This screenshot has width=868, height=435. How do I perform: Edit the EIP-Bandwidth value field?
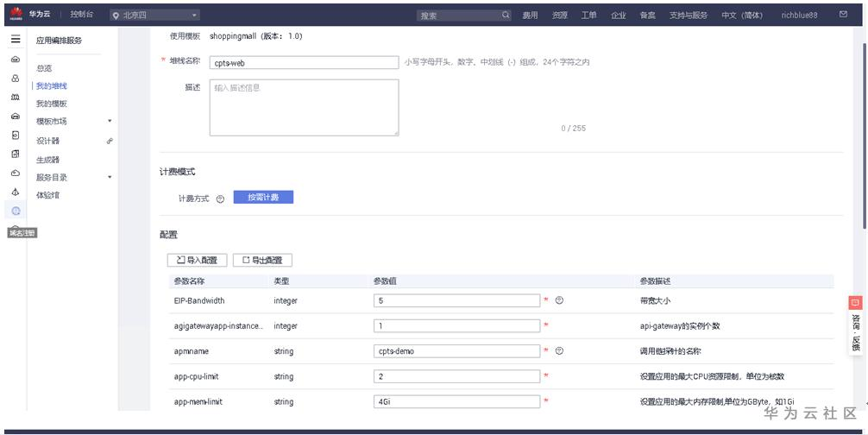[x=456, y=300]
